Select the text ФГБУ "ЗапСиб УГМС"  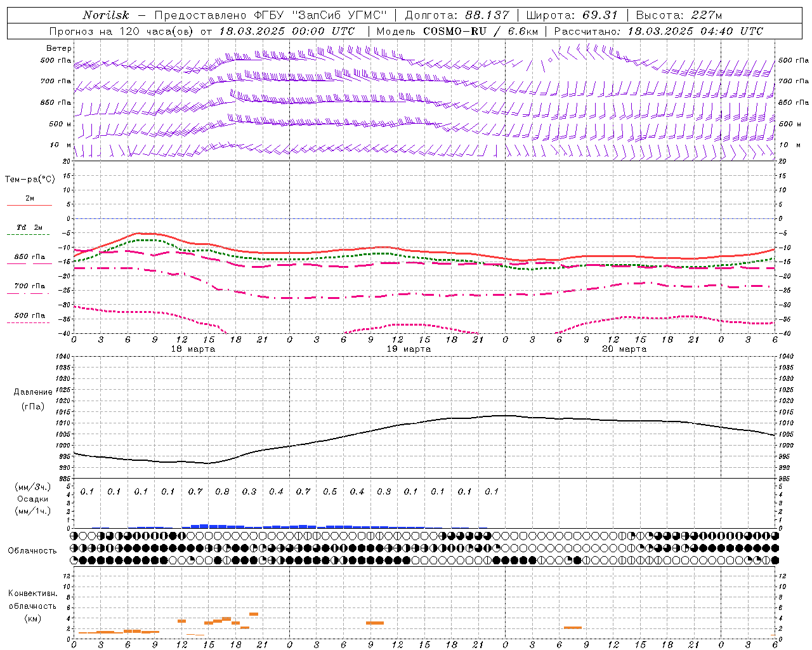(322, 15)
